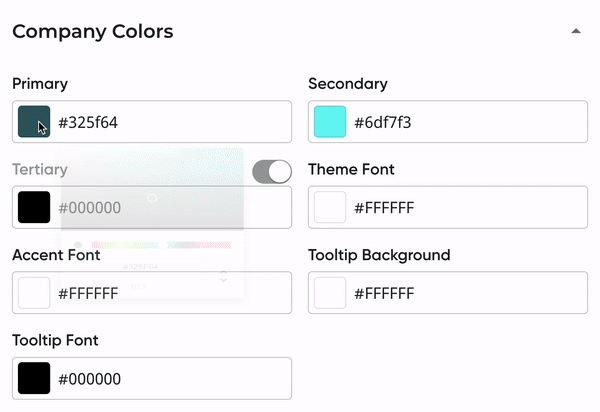
Task: Open the Accent Font color swatch
Action: click(34, 293)
